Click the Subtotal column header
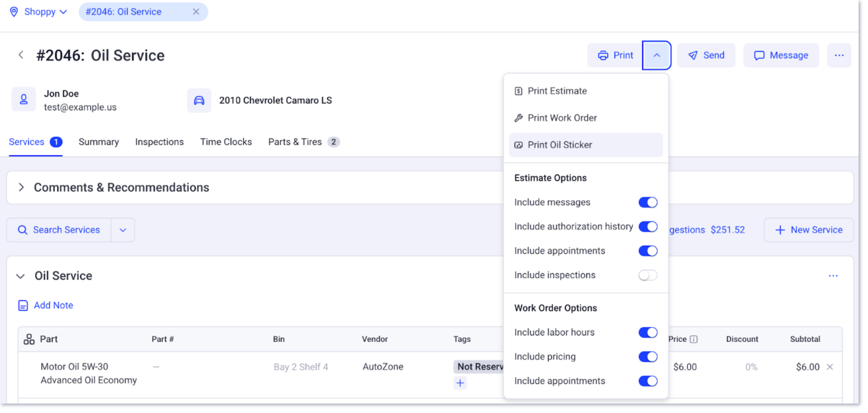Screen dimensions: 868x413 point(805,339)
